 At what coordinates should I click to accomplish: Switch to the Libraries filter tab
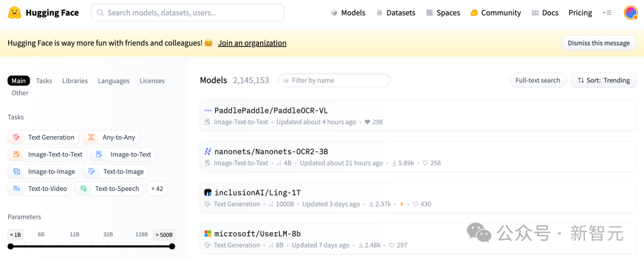click(75, 81)
